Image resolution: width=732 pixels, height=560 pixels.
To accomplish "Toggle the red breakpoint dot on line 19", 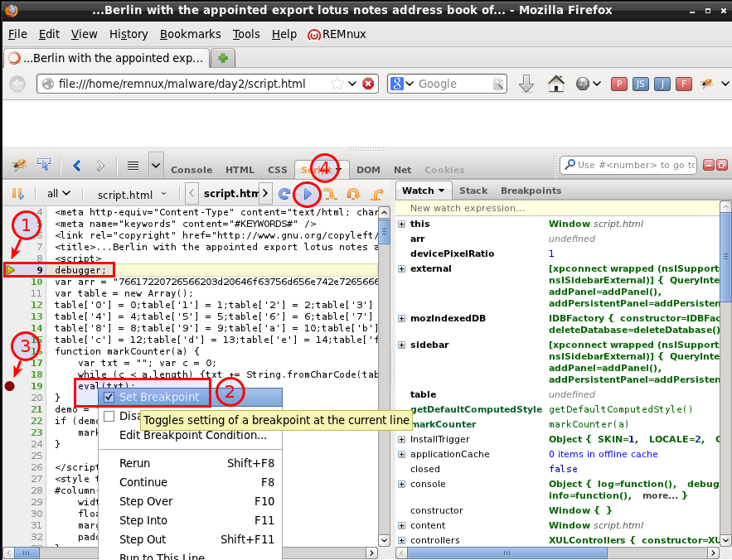I will tap(10, 384).
